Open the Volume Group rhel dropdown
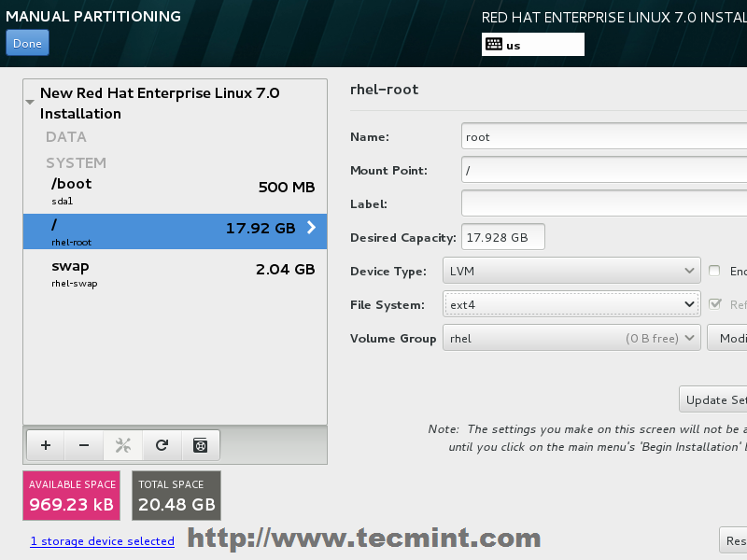This screenshot has width=747, height=560. [x=571, y=338]
